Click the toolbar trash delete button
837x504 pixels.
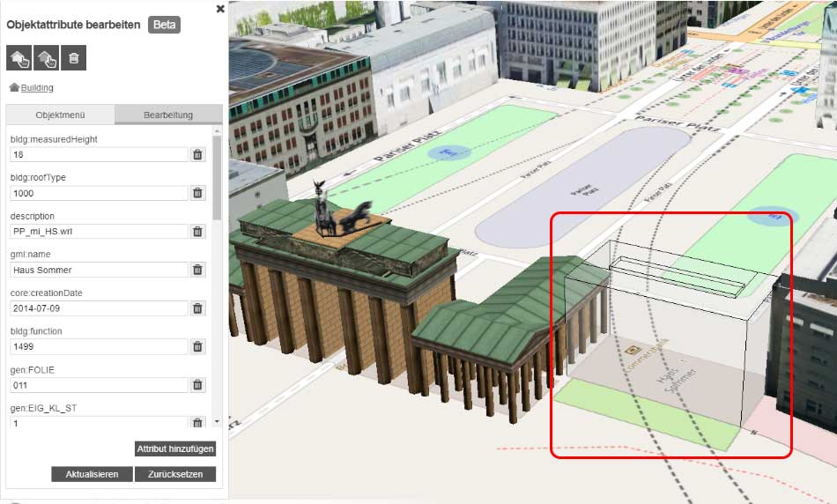[74, 57]
